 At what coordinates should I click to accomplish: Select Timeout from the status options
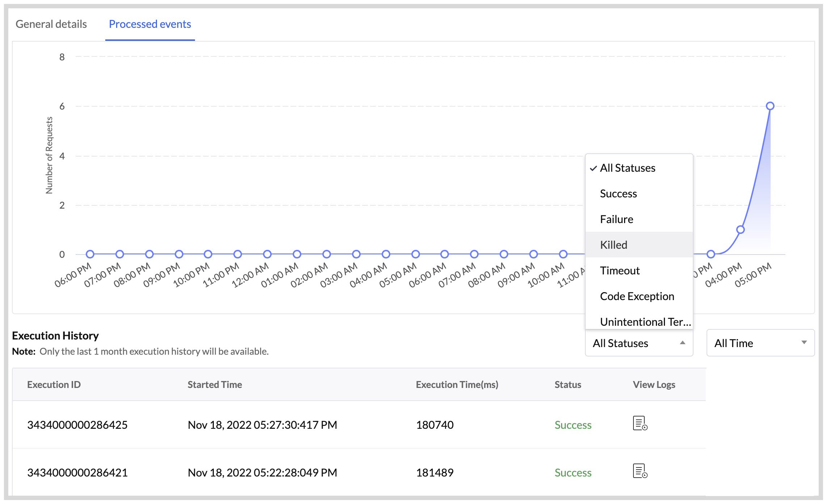620,270
